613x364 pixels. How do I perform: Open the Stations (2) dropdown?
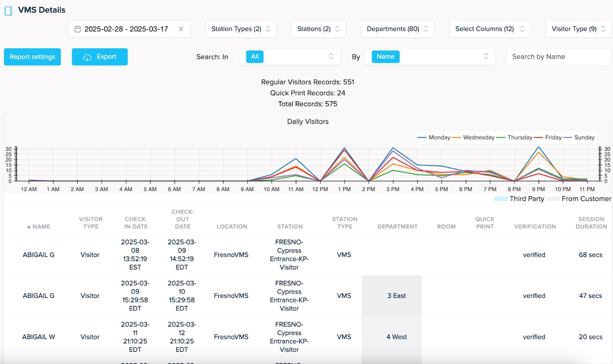(318, 29)
